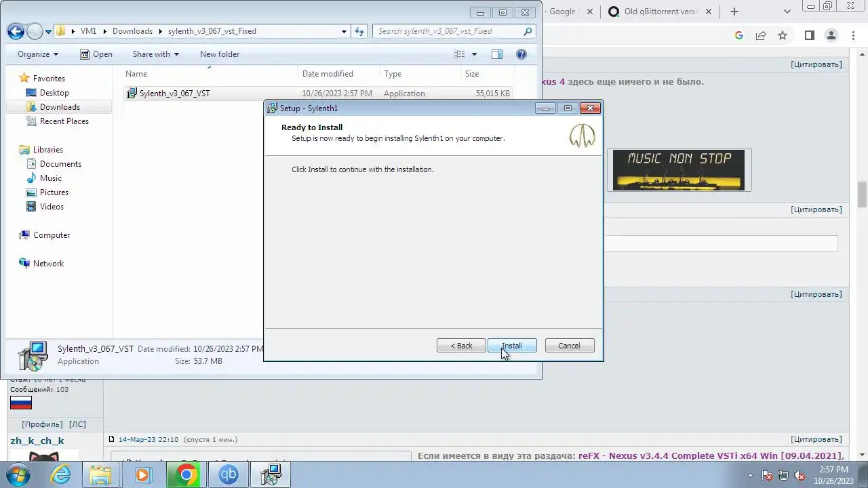Go forward in Explorer navigation
The width and height of the screenshot is (868, 488).
coord(35,31)
